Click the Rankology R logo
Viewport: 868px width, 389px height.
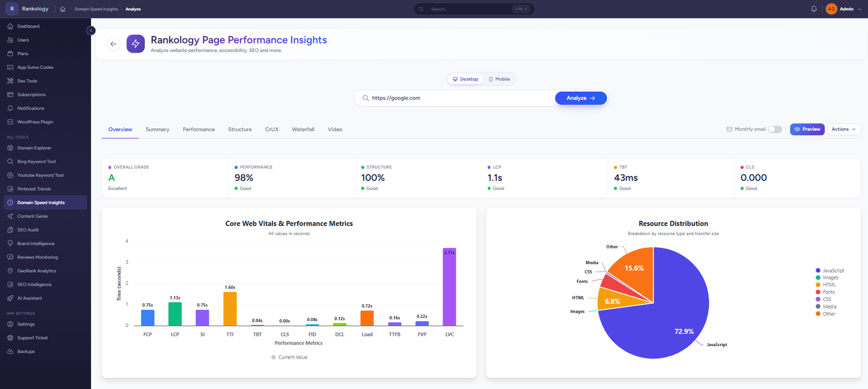tap(12, 9)
